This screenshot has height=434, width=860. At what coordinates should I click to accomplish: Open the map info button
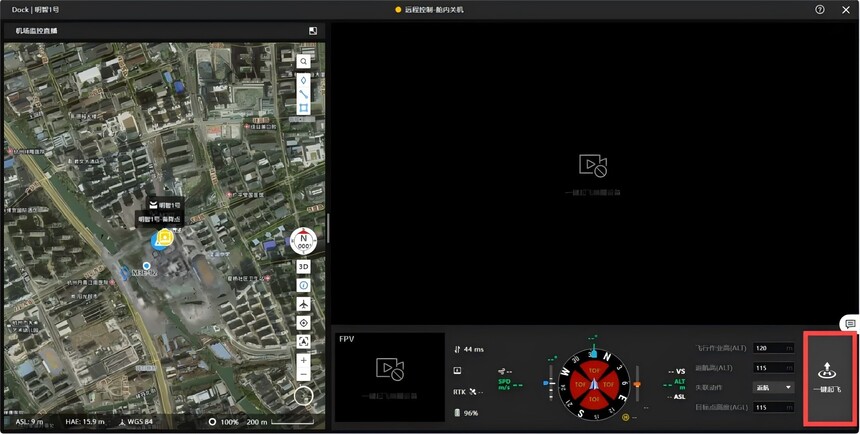tap(303, 285)
